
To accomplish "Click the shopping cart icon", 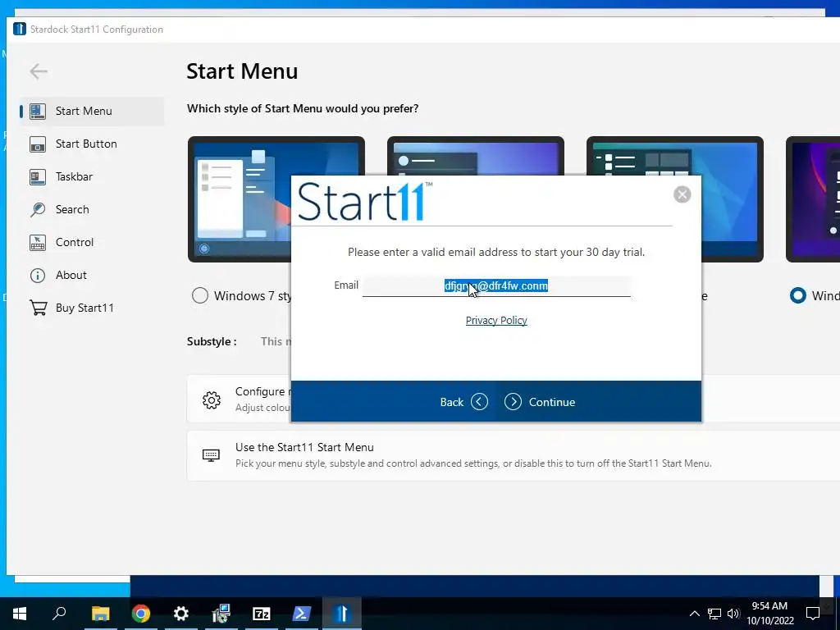I will click(x=38, y=308).
